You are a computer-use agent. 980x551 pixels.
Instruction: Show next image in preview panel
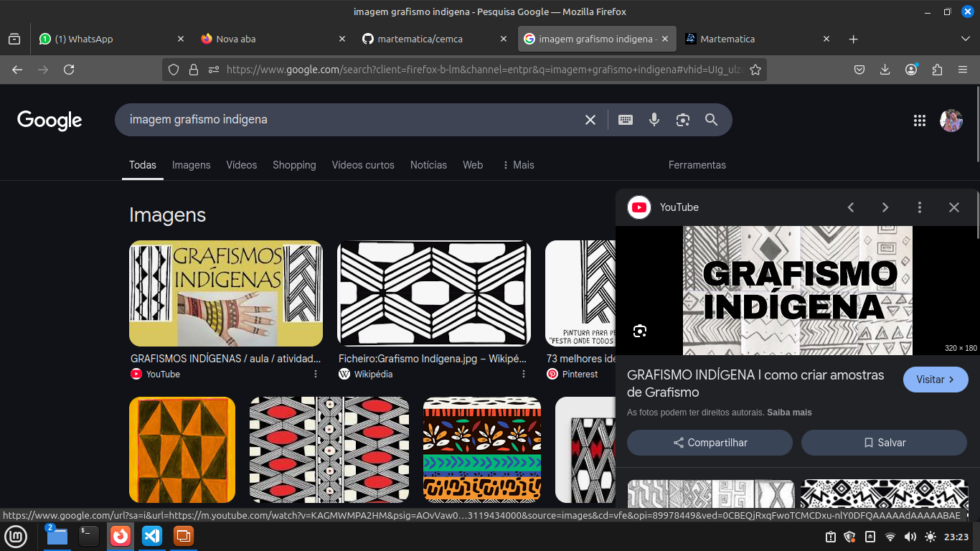(885, 207)
